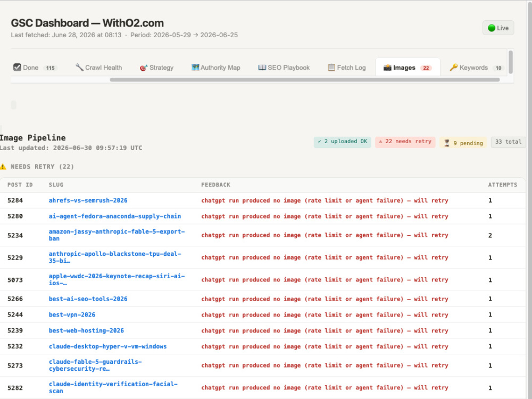Click the Crawl Health wrench icon
Image resolution: width=532 pixels, height=399 pixels.
coord(79,67)
